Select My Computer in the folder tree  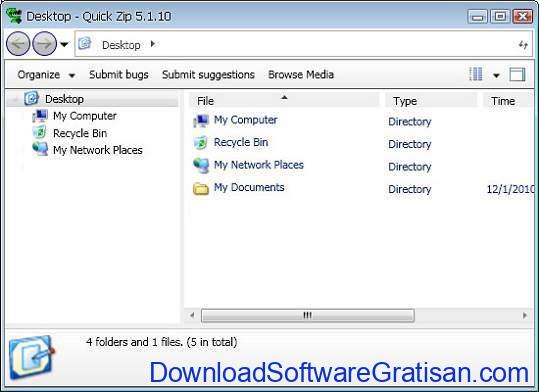85,116
